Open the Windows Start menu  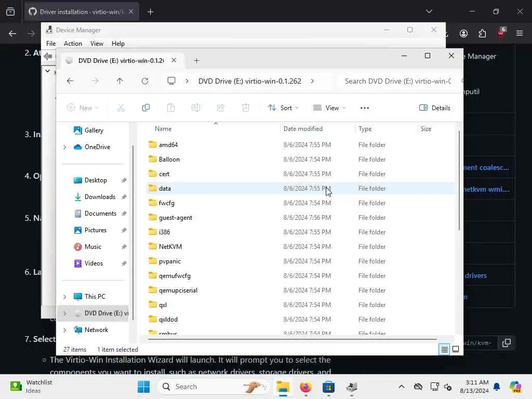(143, 387)
